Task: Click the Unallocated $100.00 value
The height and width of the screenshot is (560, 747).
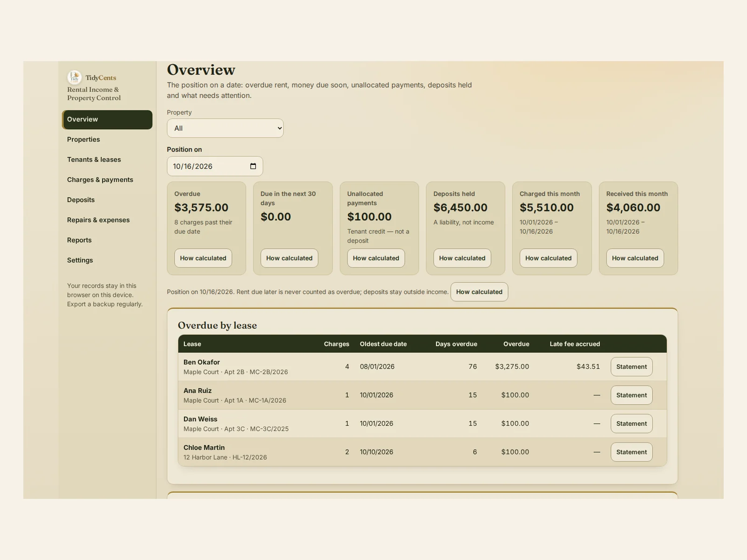Action: click(x=369, y=217)
